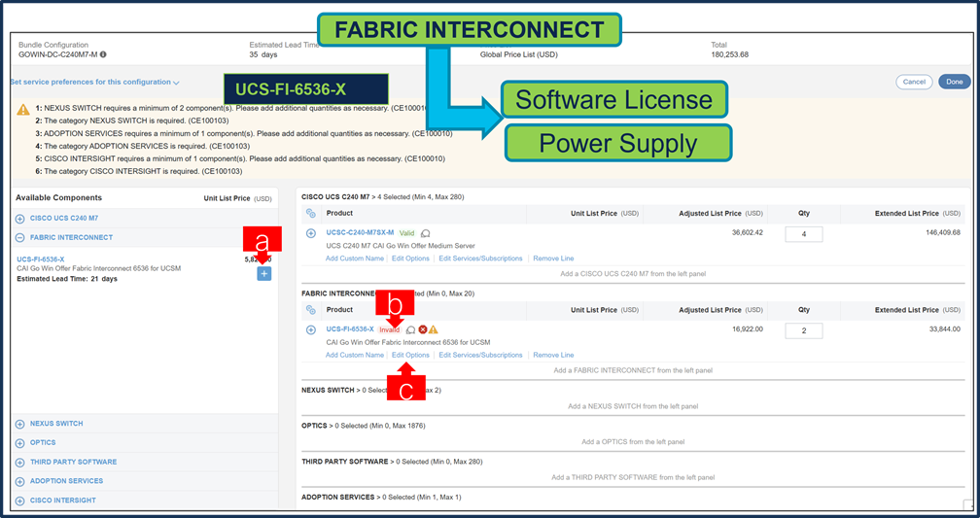The image size is (980, 518).
Task: Expand THIRD PARTY SOFTWARE category
Action: [20, 463]
